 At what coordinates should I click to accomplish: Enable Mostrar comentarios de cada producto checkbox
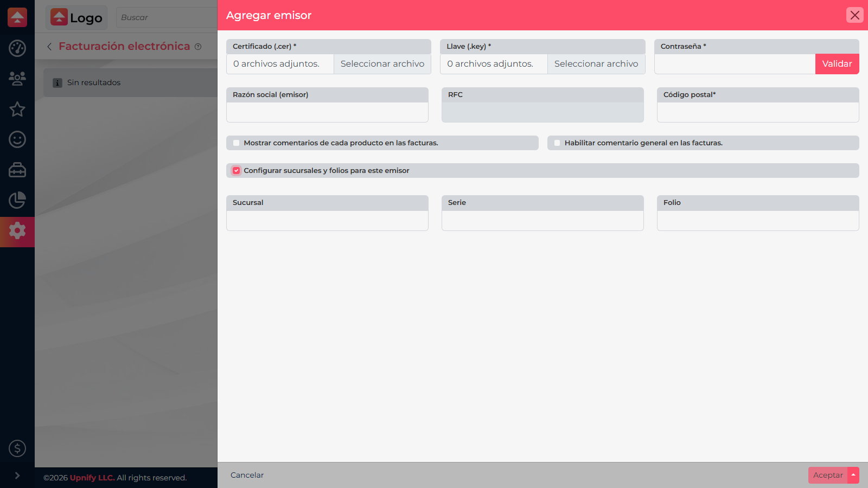tap(236, 143)
